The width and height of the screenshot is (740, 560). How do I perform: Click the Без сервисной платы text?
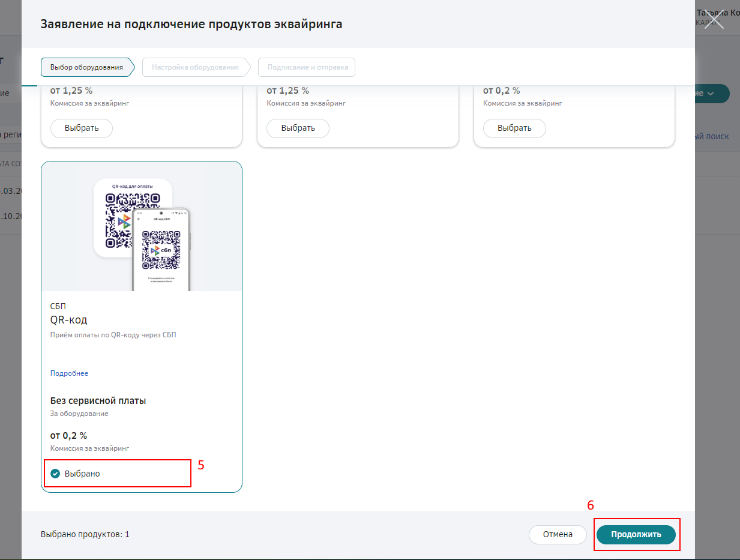[98, 400]
